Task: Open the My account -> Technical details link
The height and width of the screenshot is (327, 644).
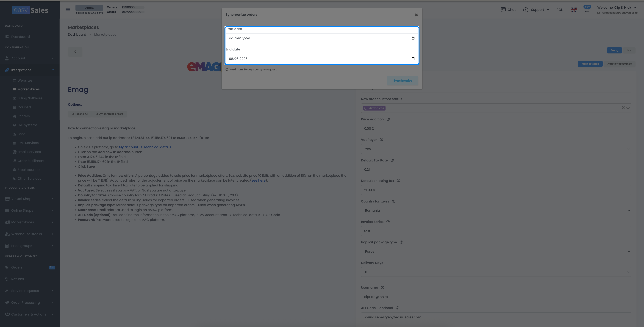Action: (x=145, y=147)
